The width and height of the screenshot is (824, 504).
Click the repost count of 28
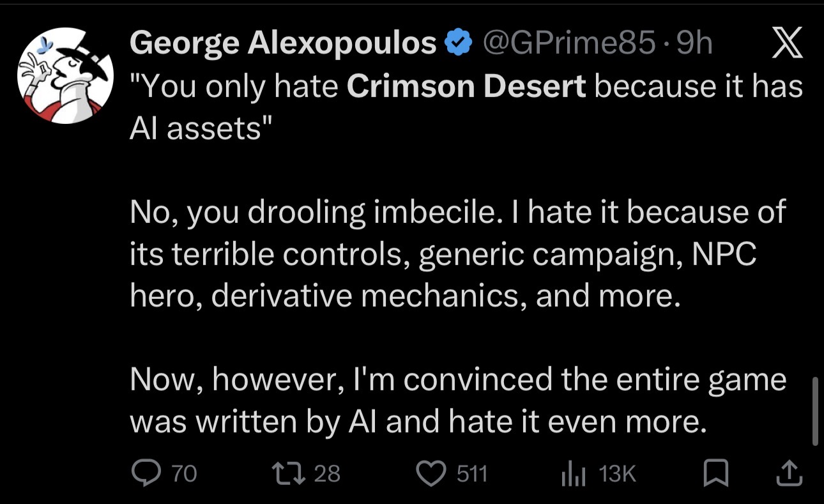328,473
